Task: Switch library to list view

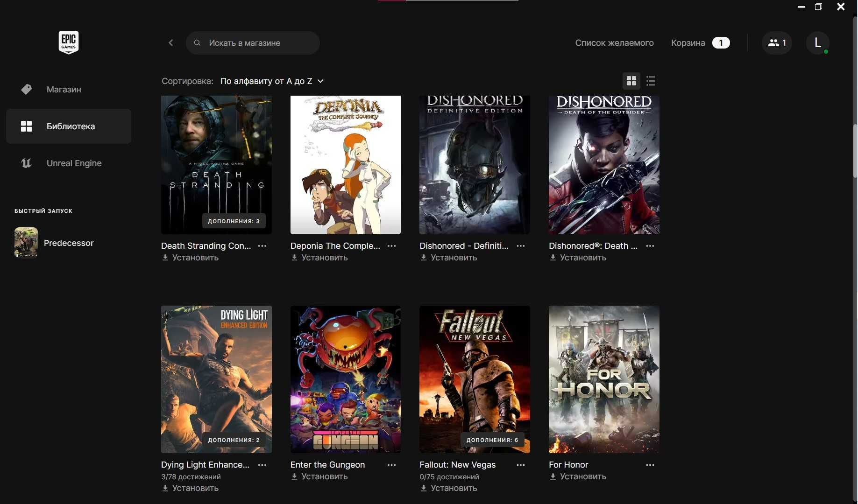Action: point(651,81)
